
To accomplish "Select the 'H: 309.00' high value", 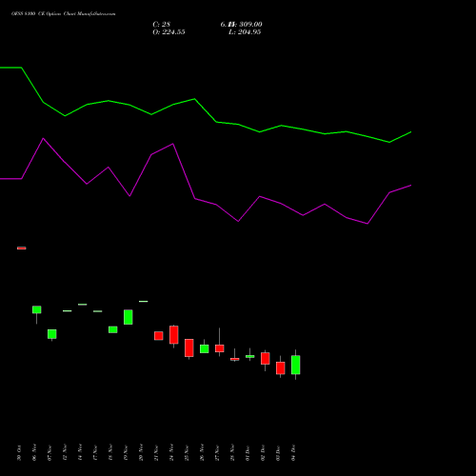I will coord(245,25).
